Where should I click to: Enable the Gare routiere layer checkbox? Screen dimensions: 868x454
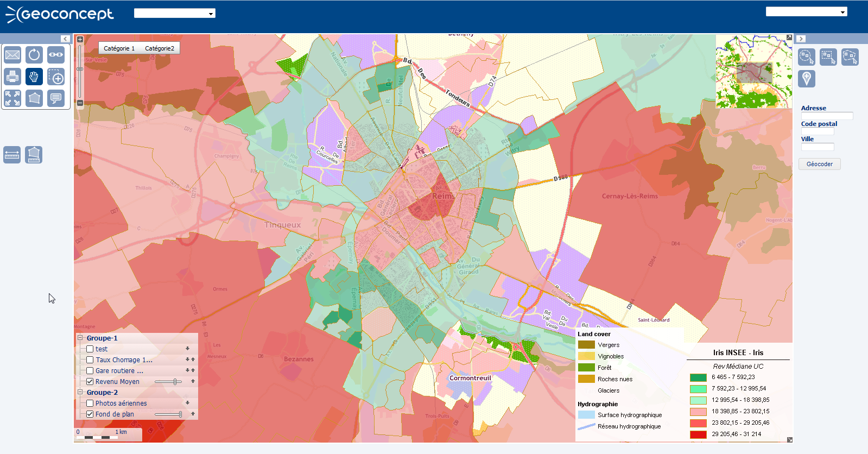[x=90, y=371]
